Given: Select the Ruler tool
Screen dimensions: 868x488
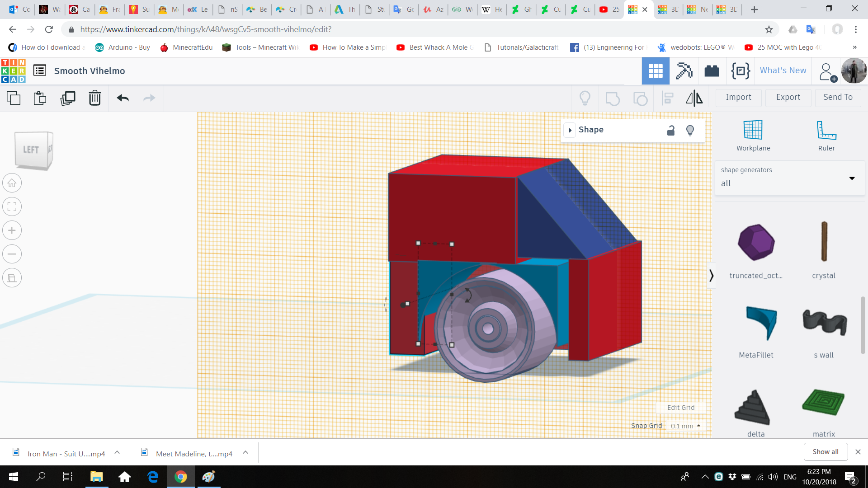Looking at the screenshot, I should coord(826,133).
